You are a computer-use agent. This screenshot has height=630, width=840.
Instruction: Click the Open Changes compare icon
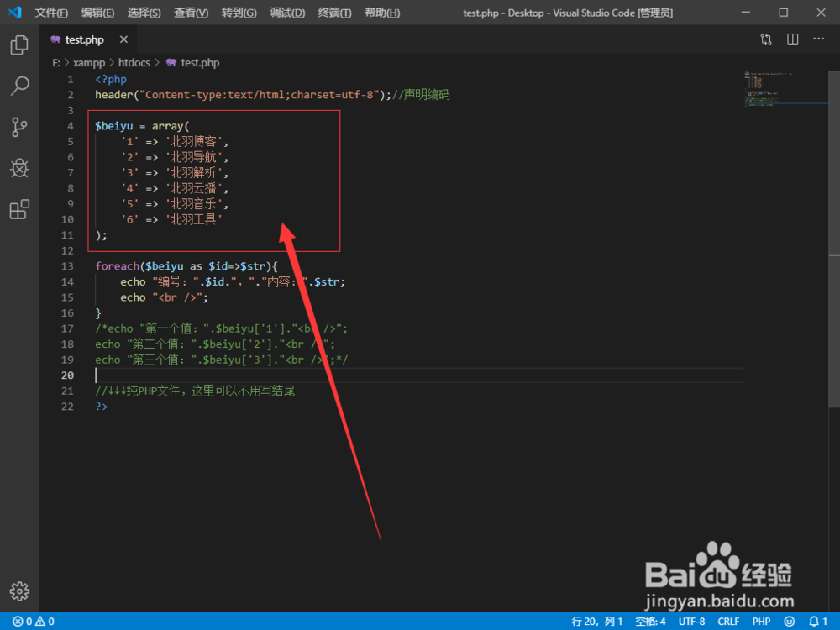click(x=766, y=39)
